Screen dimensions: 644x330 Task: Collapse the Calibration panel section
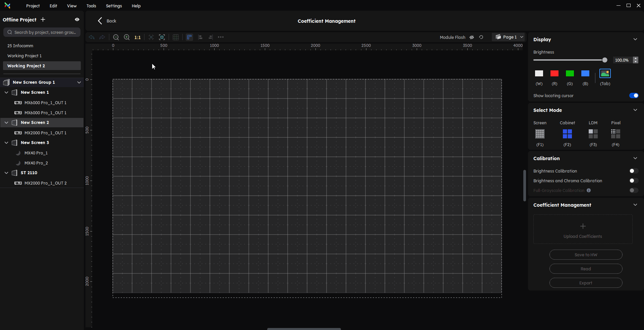click(635, 158)
